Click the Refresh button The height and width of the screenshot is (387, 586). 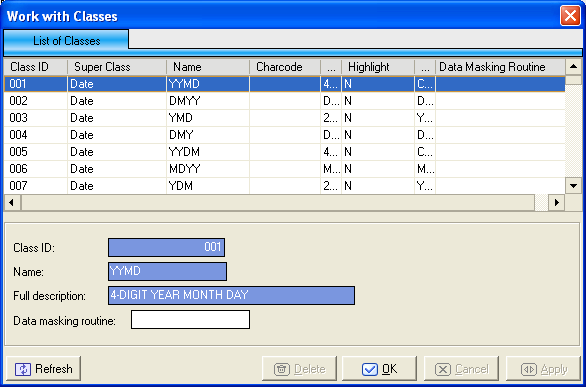(43, 369)
